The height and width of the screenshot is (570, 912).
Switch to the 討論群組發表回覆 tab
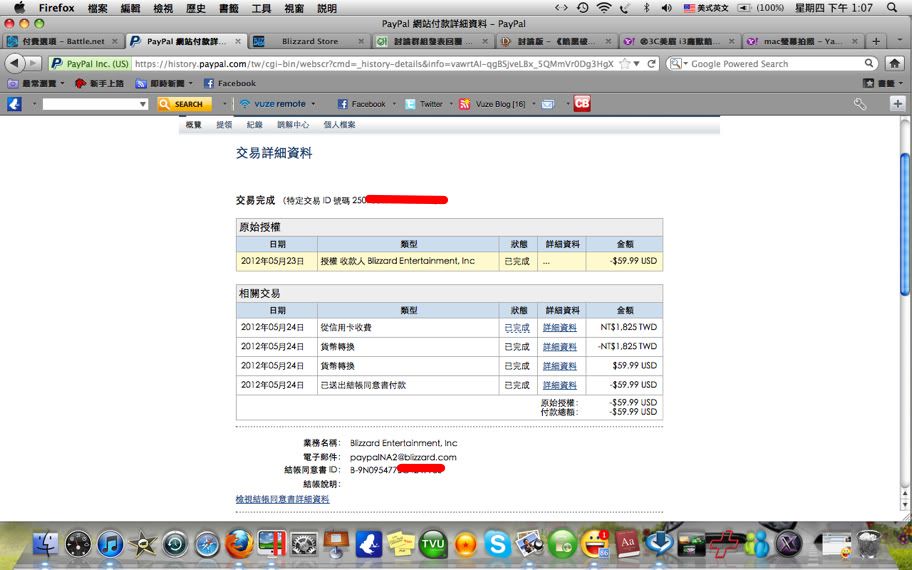click(432, 41)
